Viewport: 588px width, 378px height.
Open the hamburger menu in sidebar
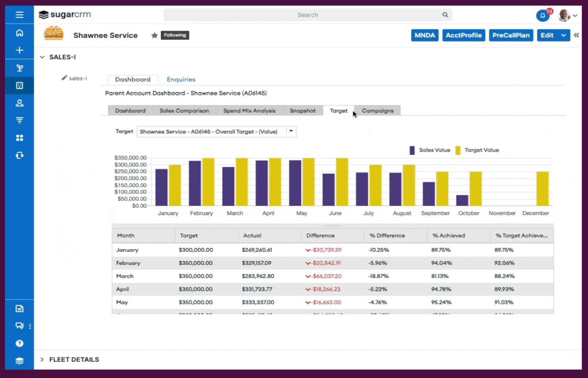tap(19, 15)
